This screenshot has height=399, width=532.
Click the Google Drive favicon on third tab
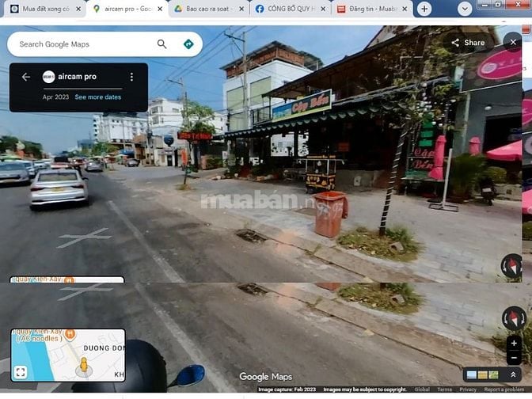178,9
